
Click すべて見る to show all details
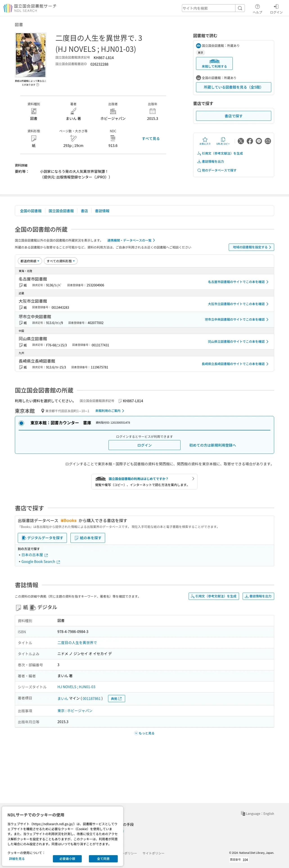151,139
